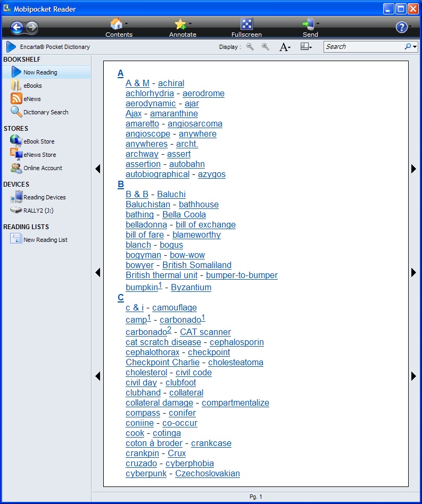Switch to Fullscreen mode
Viewport: 422px width, 504px height.
click(247, 24)
